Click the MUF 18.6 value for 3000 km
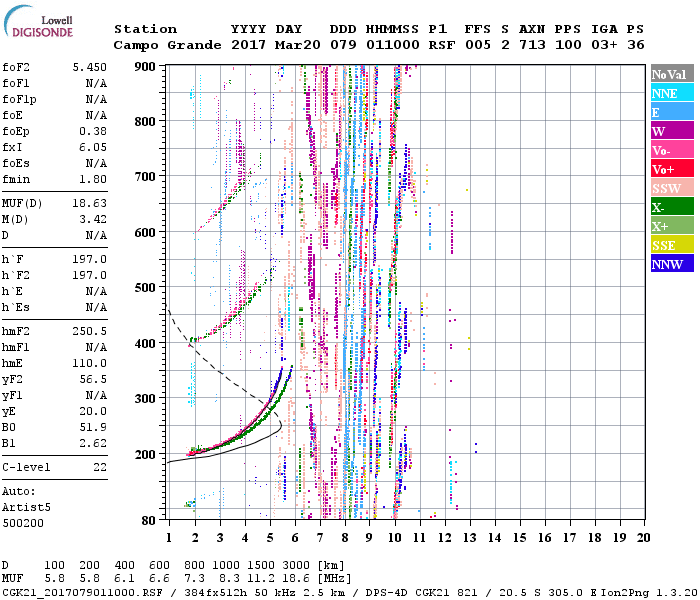The width and height of the screenshot is (700, 600). point(296,579)
